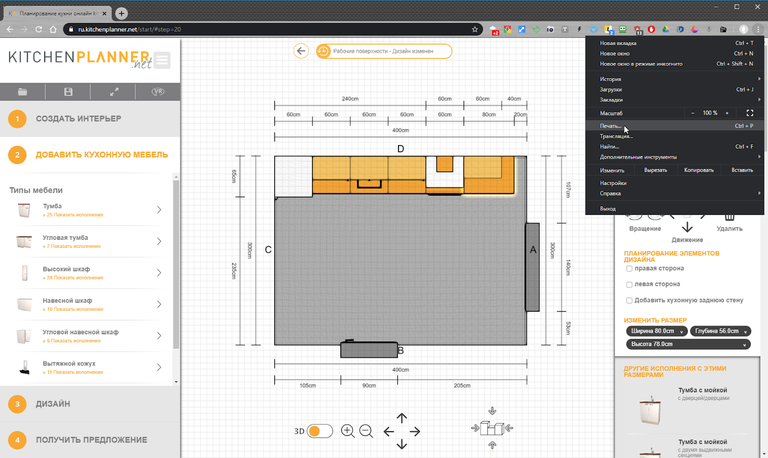
Task: Open the Высота 78.0cm dropdown
Action: click(x=688, y=344)
